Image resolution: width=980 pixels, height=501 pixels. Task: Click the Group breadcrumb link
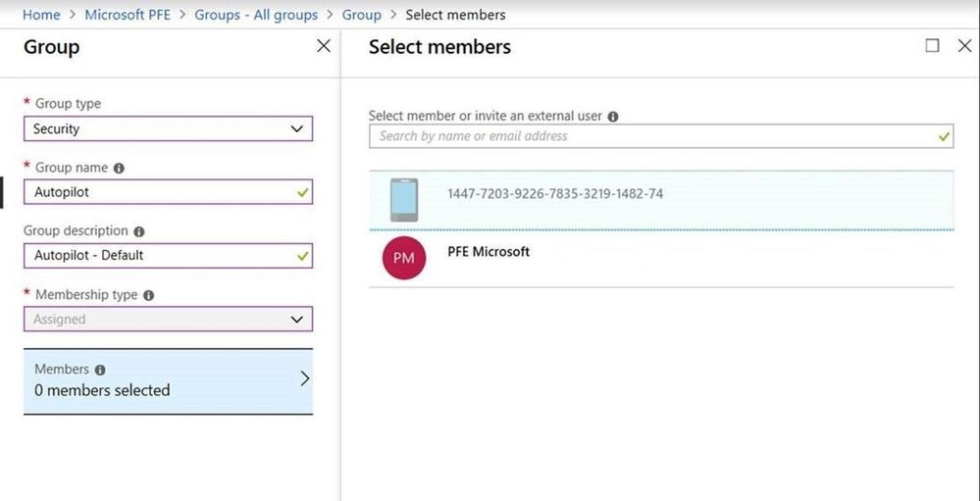(361, 15)
